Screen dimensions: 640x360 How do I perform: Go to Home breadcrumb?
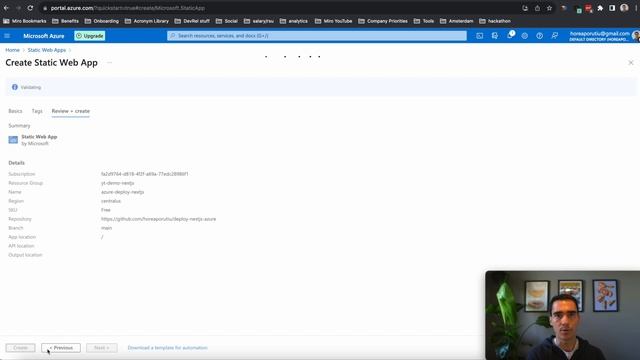pyautogui.click(x=12, y=50)
